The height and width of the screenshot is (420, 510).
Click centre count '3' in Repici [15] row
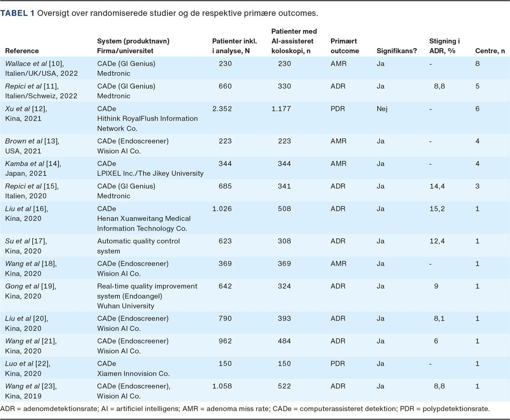(478, 186)
